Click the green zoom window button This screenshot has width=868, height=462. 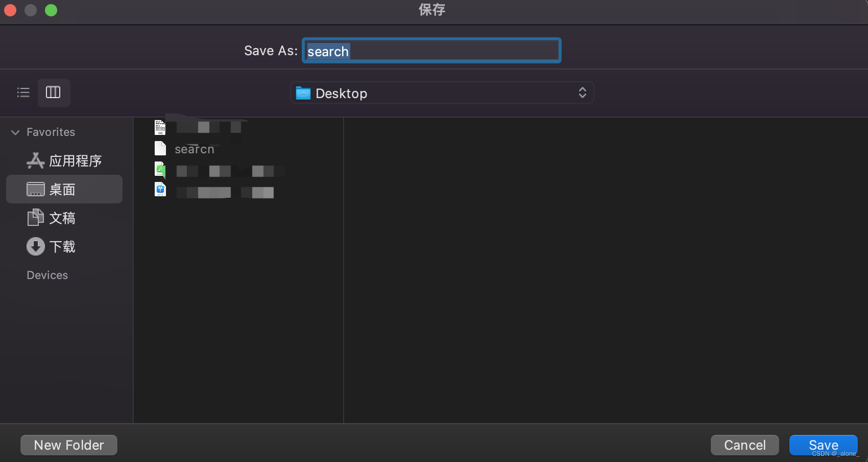click(51, 10)
